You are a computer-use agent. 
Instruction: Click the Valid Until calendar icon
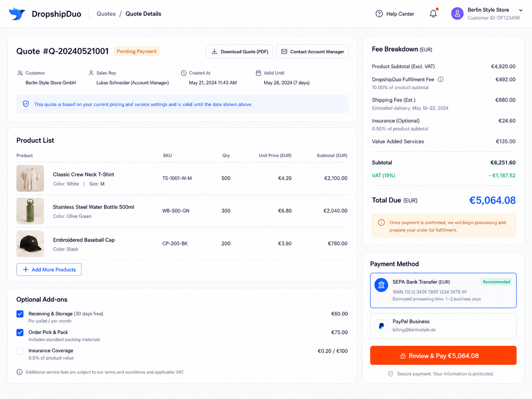258,73
